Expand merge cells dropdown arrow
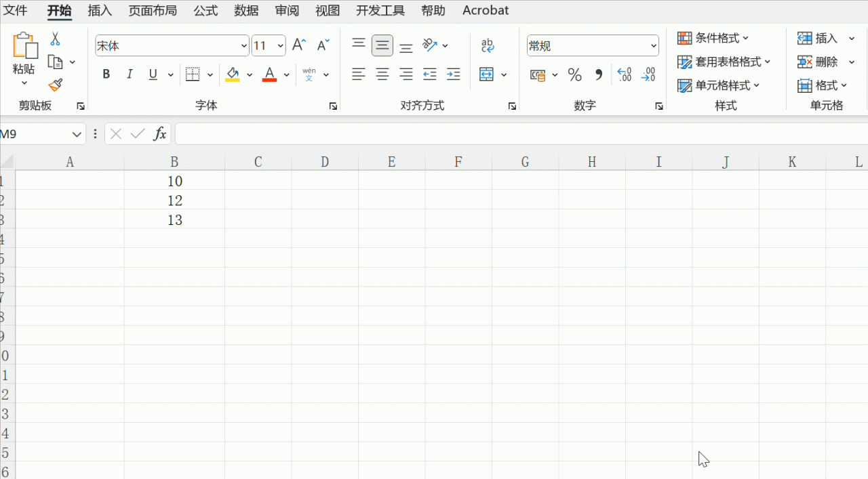The width and height of the screenshot is (868, 479). 504,75
